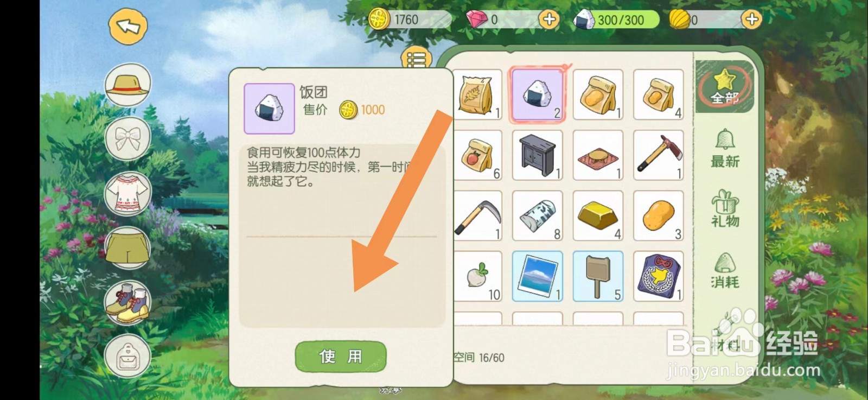Open the 消耗 consumables tab
The image size is (868, 400).
coord(725,270)
